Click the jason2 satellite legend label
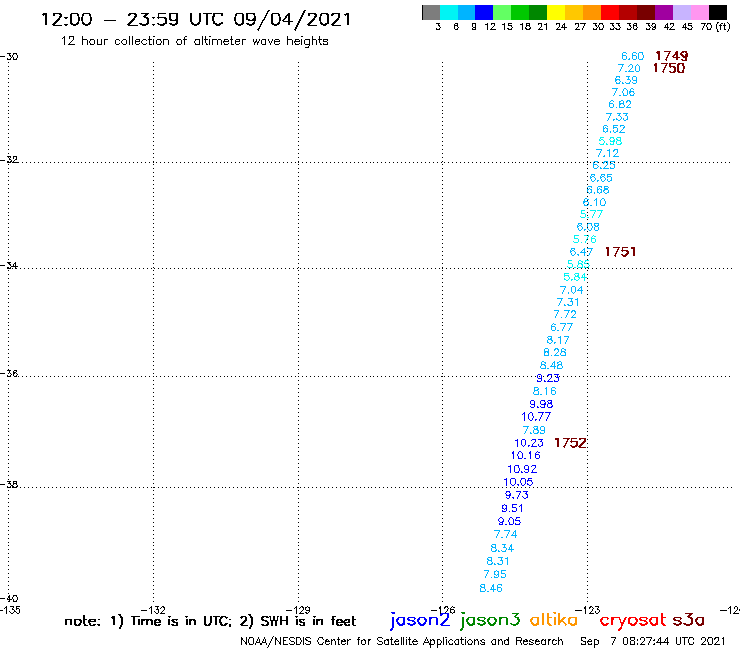Screen dimensions: 740x650 point(420,620)
